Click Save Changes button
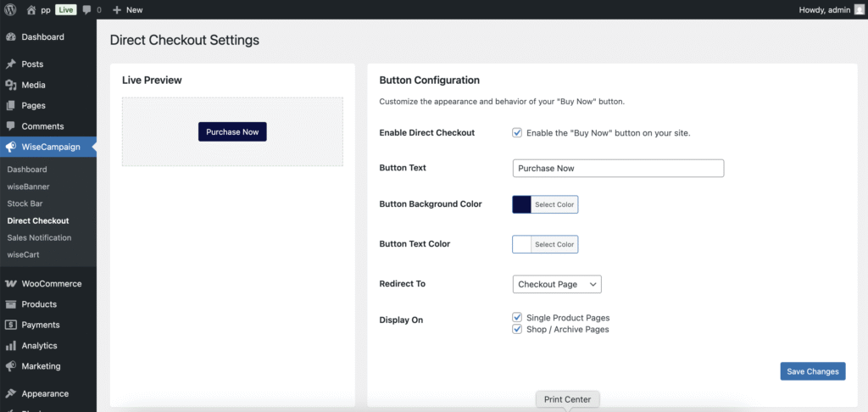The width and height of the screenshot is (868, 412). pyautogui.click(x=813, y=371)
